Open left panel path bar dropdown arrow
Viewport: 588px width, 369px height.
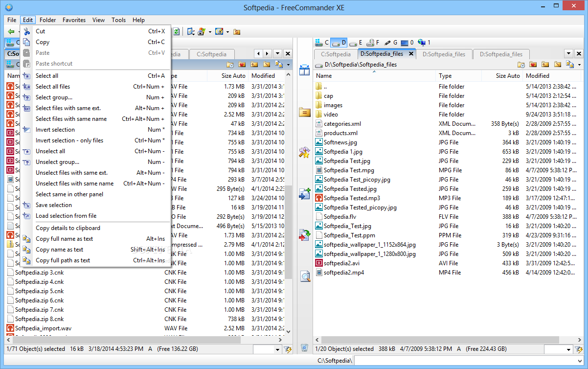(289, 65)
